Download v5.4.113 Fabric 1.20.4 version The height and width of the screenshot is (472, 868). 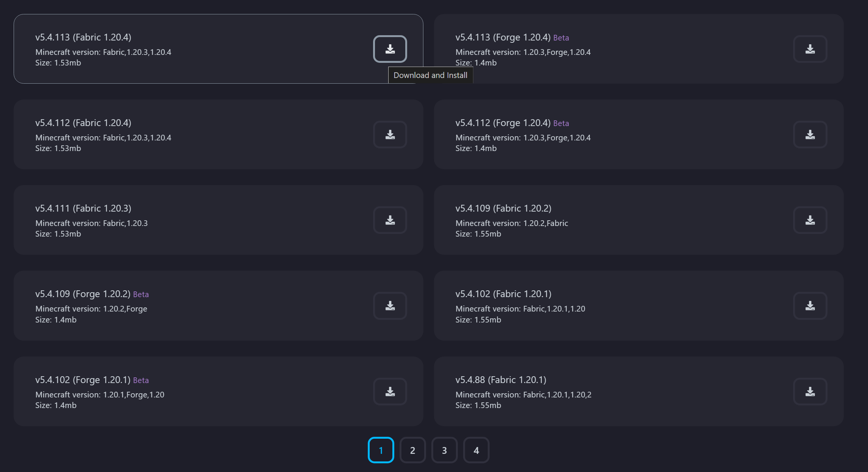390,49
